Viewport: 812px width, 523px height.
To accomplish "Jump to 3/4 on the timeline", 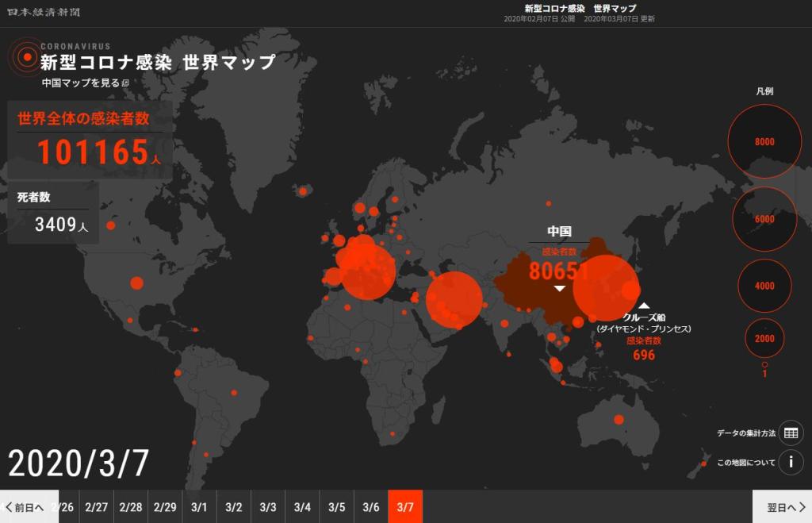I will (x=302, y=507).
